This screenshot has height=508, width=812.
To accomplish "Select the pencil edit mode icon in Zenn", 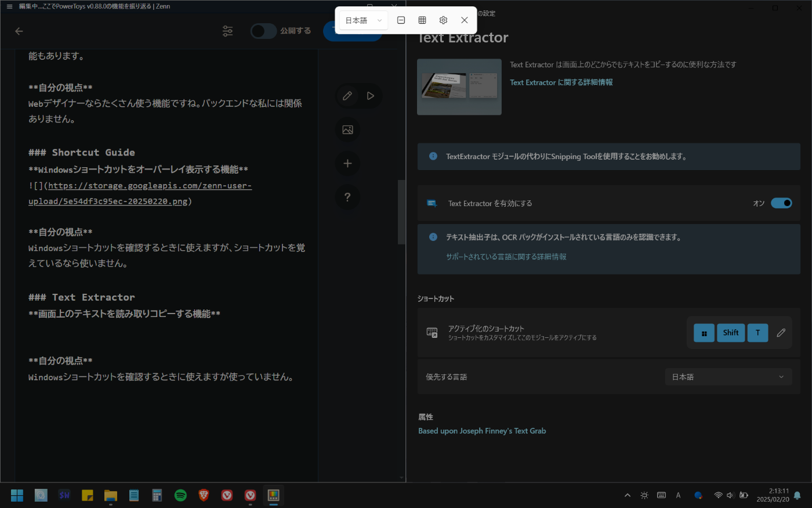I will pos(347,96).
